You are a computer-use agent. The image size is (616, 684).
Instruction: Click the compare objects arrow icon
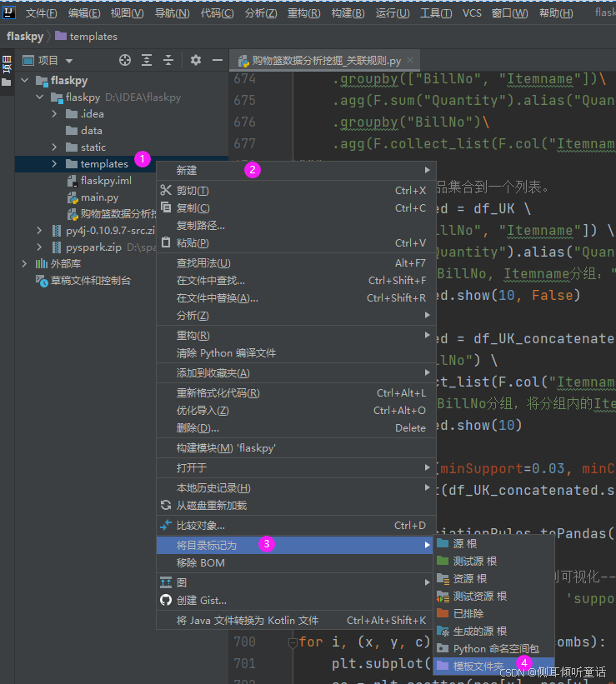click(166, 525)
